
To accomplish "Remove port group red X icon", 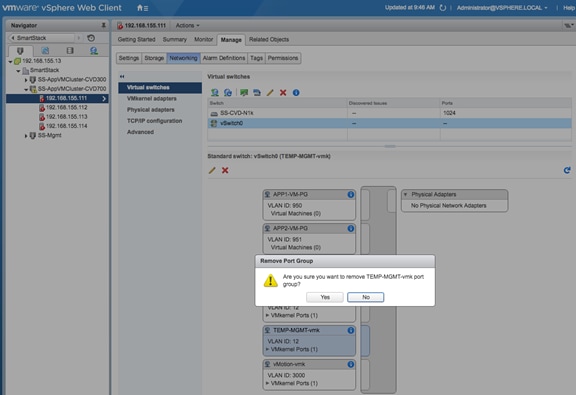I will 225,170.
